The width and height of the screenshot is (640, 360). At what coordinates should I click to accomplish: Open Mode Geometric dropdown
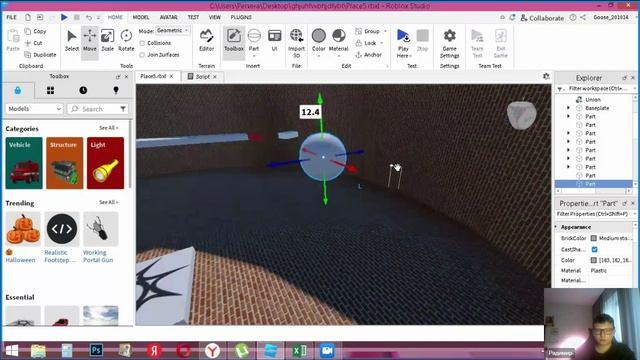[173, 31]
